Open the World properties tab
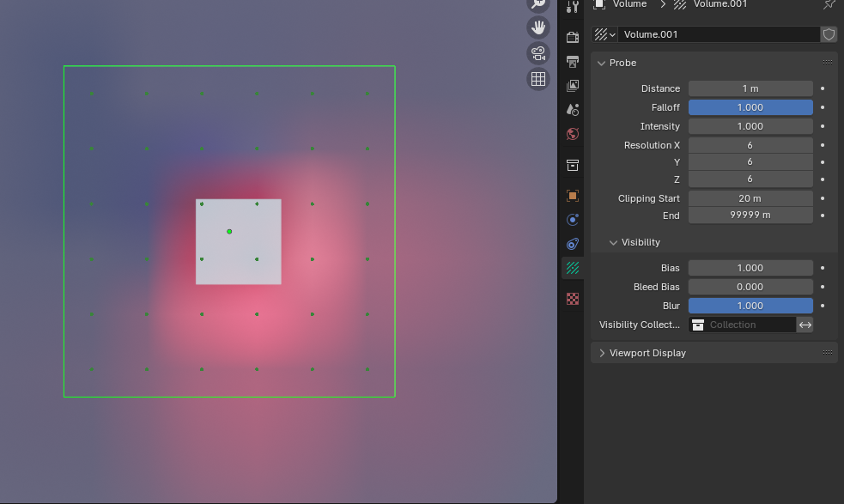Screen dimensions: 844x504 coord(573,134)
